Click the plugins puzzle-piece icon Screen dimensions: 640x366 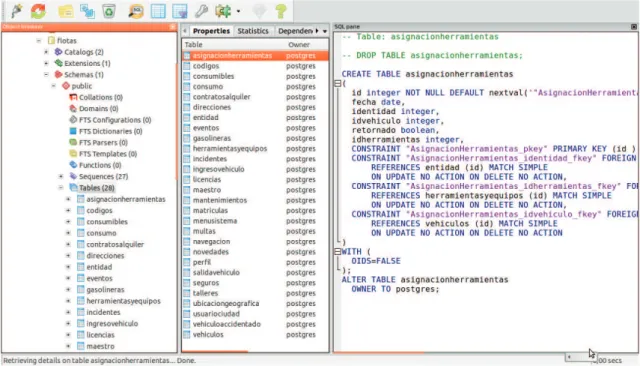[223, 11]
